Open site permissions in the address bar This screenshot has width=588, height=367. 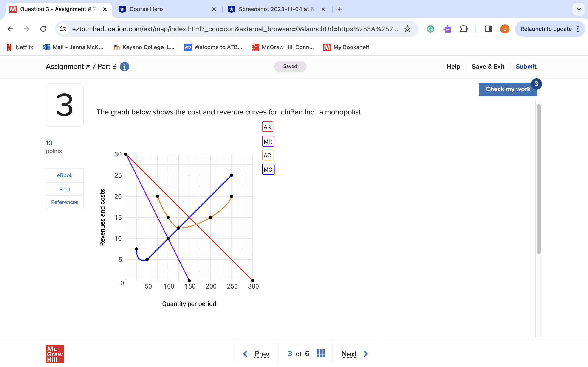(63, 29)
